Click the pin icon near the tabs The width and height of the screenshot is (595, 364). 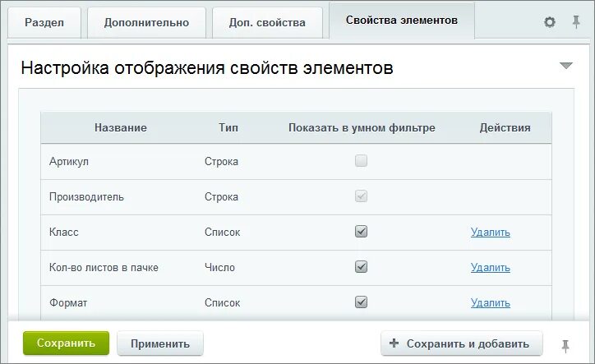coord(576,22)
